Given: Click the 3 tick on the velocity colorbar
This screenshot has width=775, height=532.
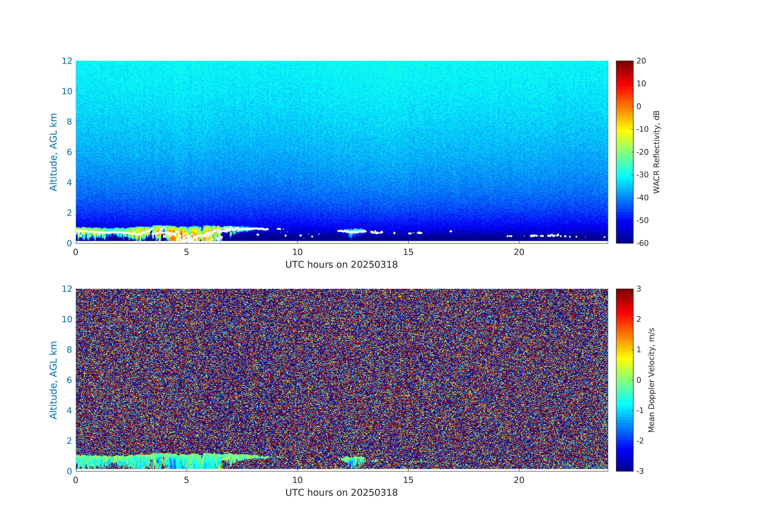Looking at the screenshot, I should click(x=639, y=289).
